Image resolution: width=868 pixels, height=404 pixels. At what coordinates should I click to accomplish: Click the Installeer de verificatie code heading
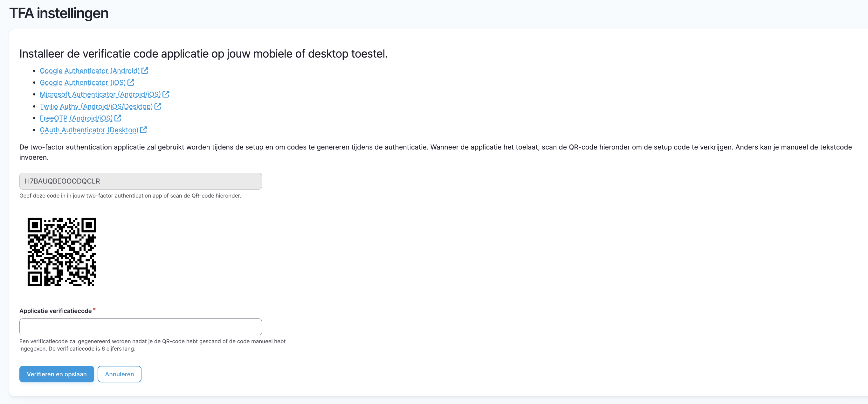[x=203, y=54]
